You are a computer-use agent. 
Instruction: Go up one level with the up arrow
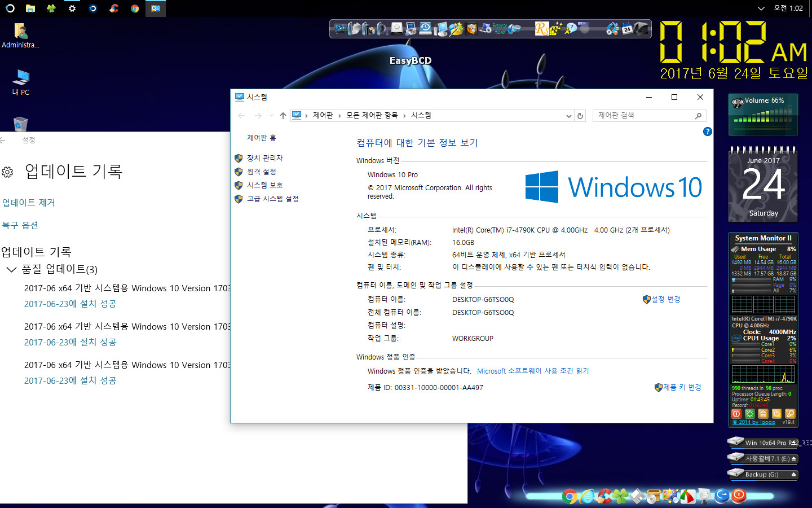click(x=283, y=116)
